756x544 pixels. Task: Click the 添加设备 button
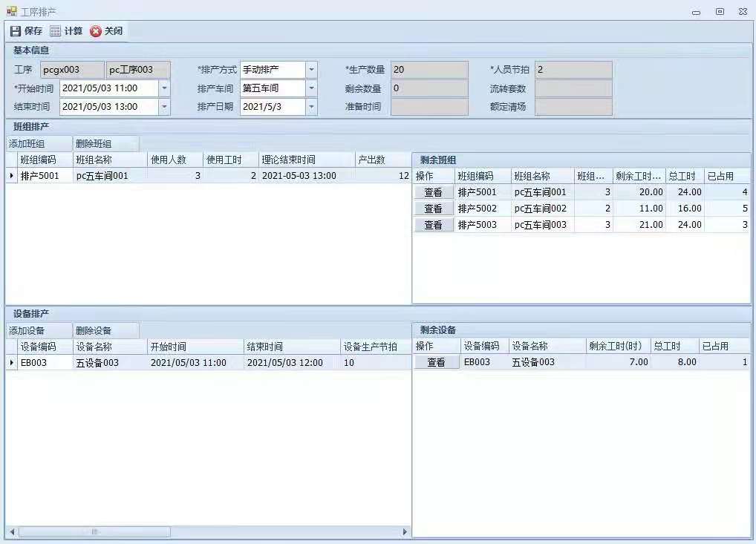pyautogui.click(x=27, y=330)
